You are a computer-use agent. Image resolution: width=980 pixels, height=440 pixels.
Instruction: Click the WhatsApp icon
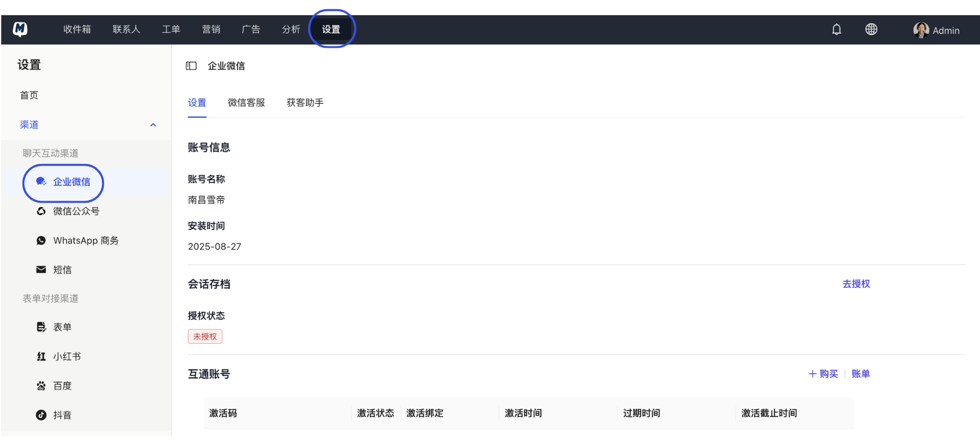coord(41,240)
